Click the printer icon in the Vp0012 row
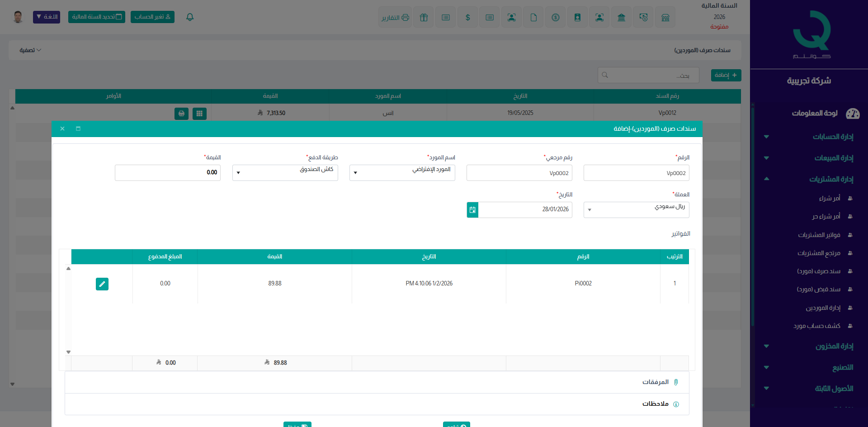 (x=181, y=114)
